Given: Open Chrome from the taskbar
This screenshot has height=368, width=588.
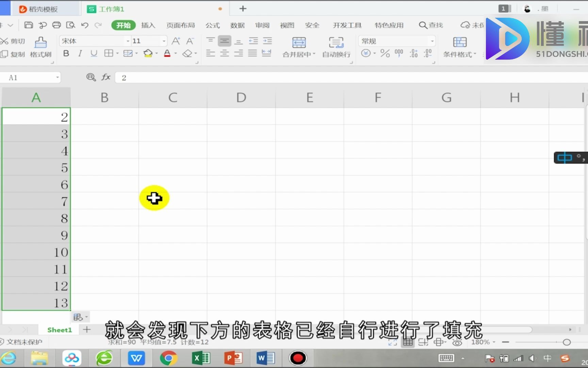Looking at the screenshot, I should pyautogui.click(x=168, y=358).
